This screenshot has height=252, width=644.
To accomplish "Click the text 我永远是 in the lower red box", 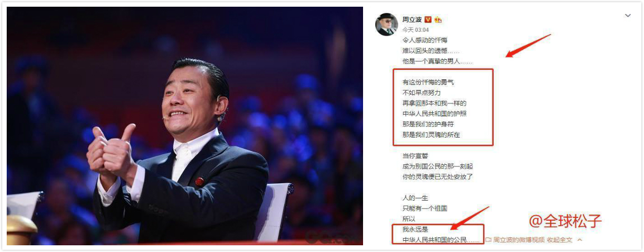I will click(415, 230).
